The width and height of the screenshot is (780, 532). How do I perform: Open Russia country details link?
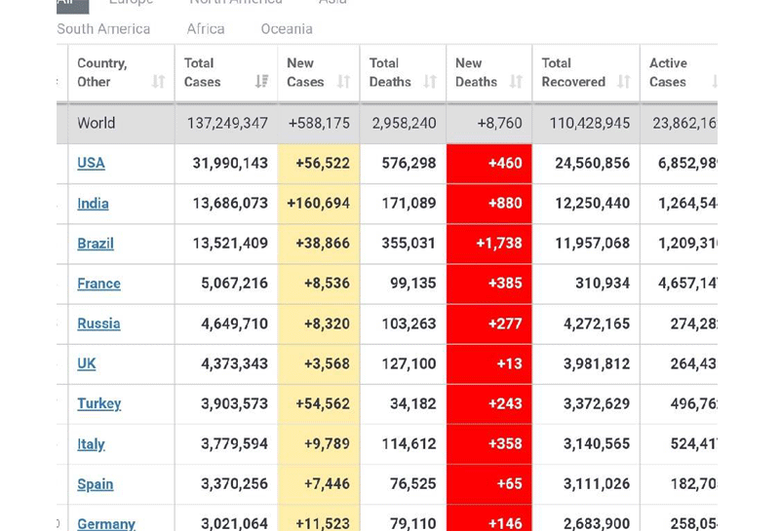click(x=98, y=323)
